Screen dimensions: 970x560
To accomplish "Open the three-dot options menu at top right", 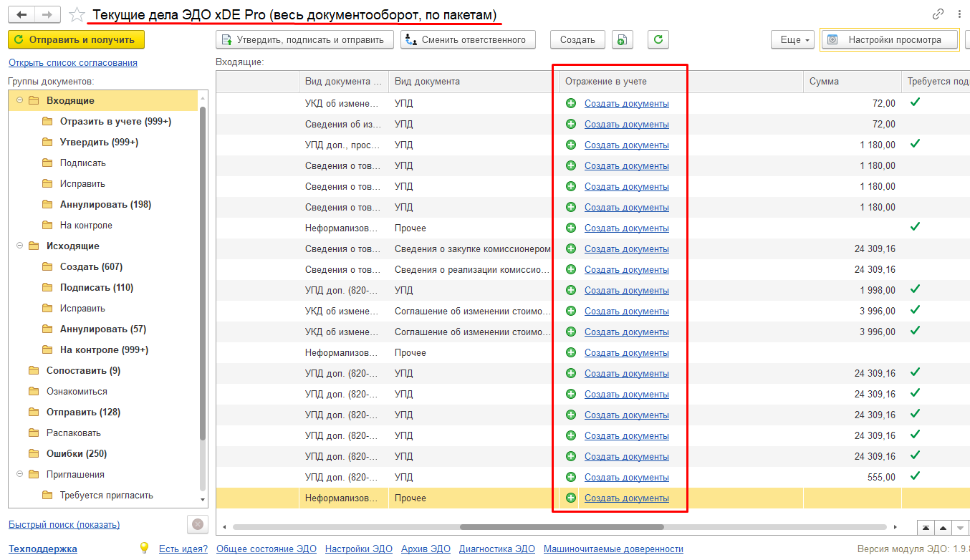I will coord(959,14).
